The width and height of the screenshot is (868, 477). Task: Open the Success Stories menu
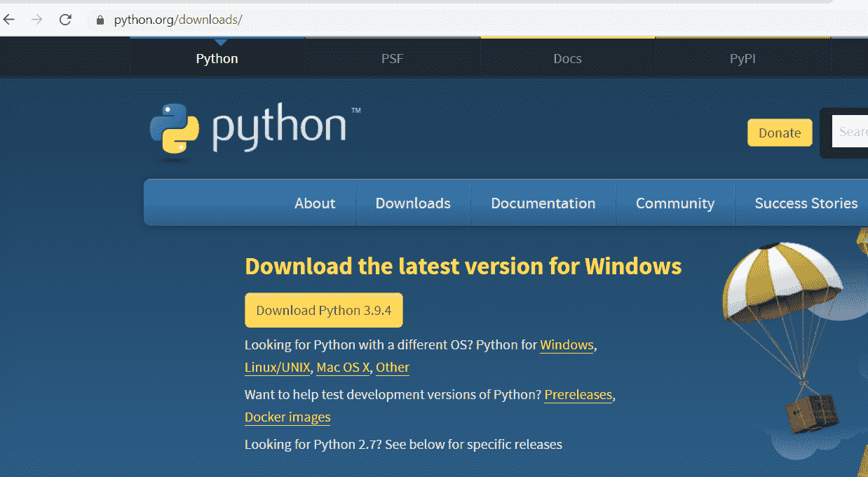click(806, 203)
